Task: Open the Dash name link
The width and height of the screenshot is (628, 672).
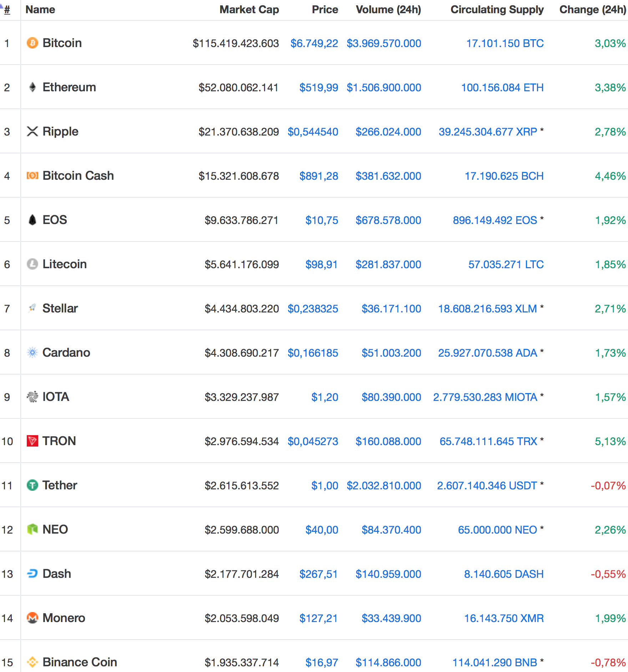Action: 57,574
